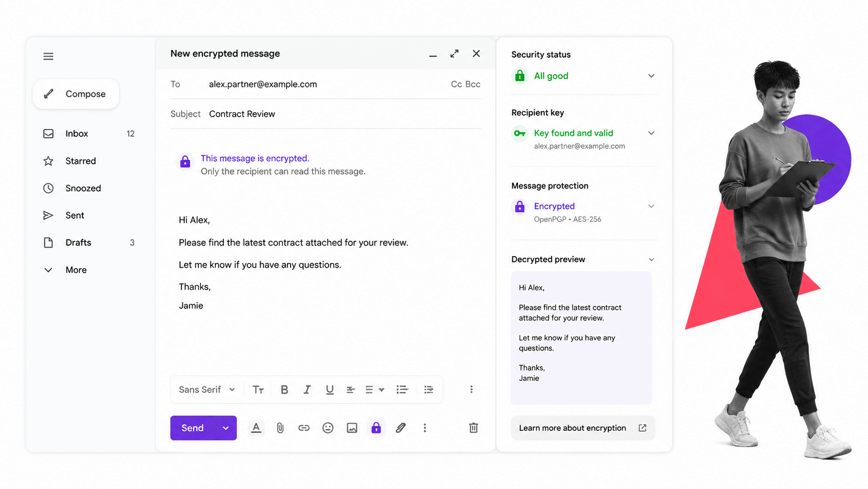
Task: Click the decrypted preview message box
Action: [581, 338]
